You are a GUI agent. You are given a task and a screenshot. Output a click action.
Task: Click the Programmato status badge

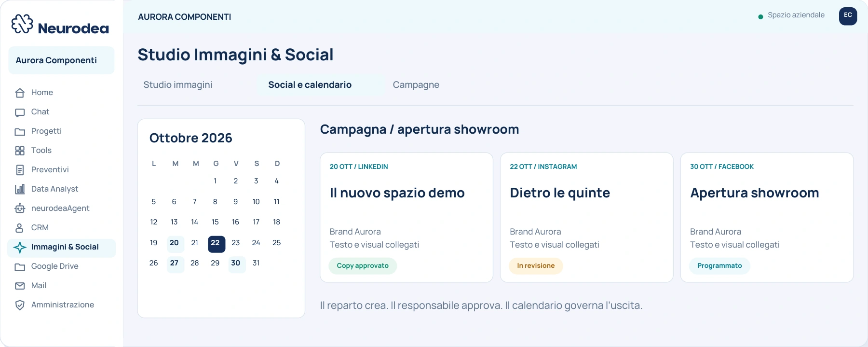tap(719, 265)
